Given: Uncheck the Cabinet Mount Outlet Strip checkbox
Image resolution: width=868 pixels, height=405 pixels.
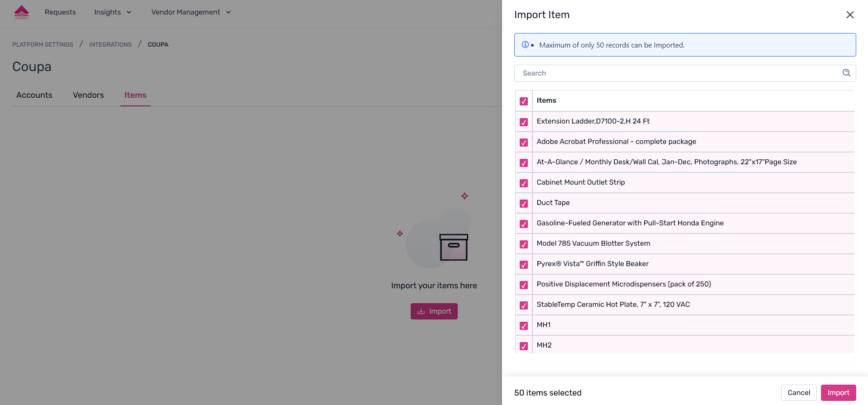Looking at the screenshot, I should [x=524, y=183].
